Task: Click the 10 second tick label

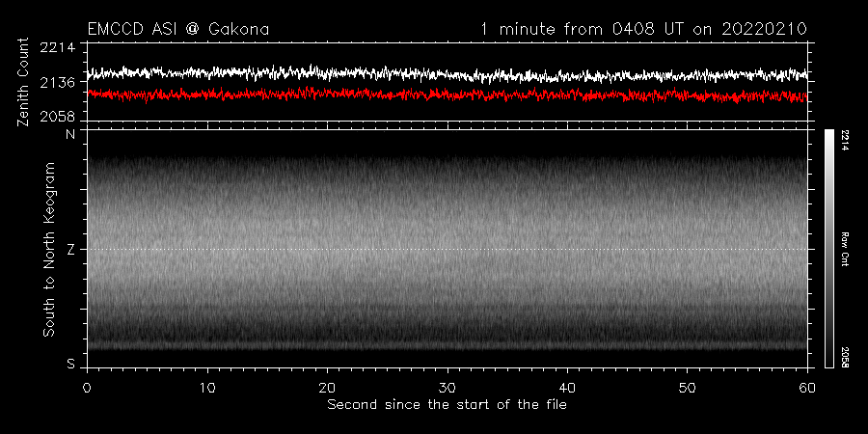Action: pyautogui.click(x=207, y=388)
